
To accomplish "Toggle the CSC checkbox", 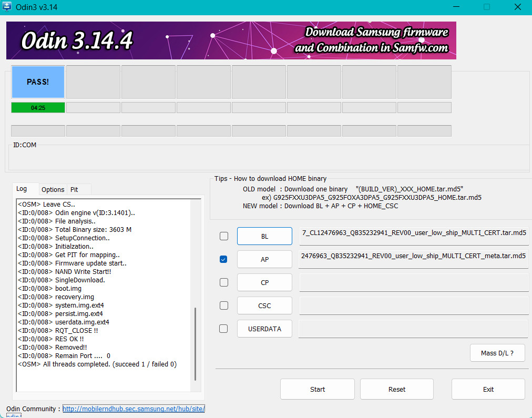I will [224, 305].
